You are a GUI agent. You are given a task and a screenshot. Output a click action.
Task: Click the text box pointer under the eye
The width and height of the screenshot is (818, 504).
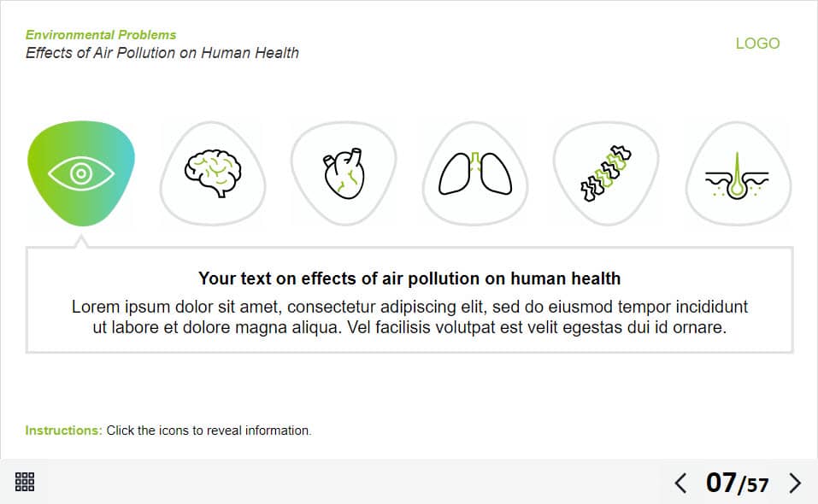[x=81, y=242]
